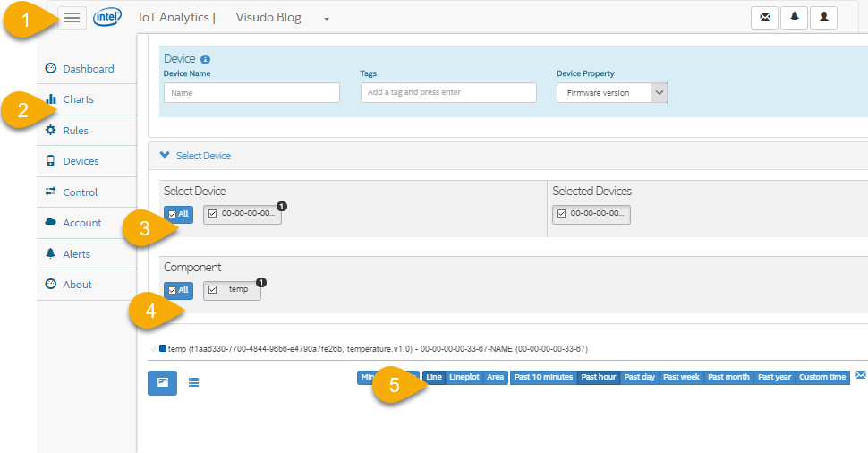Select the Past day time range
This screenshot has height=453, width=868.
point(639,377)
